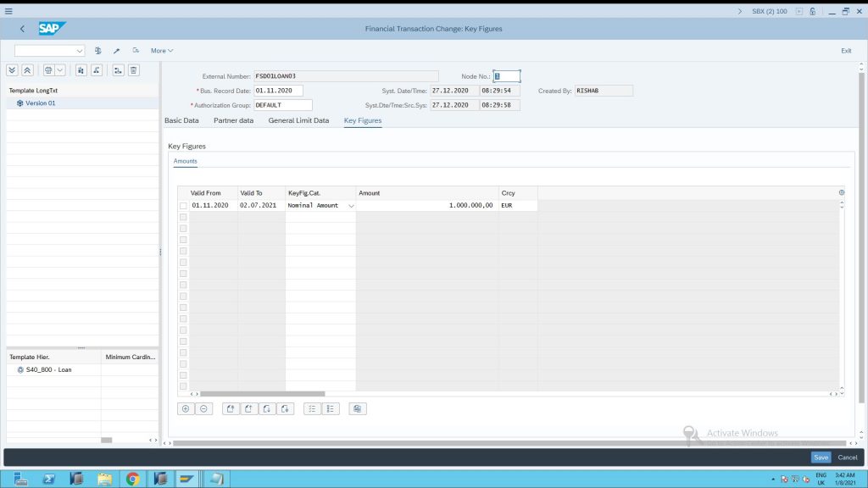Switch to the Partner data tab
868x488 pixels.
pyautogui.click(x=234, y=120)
